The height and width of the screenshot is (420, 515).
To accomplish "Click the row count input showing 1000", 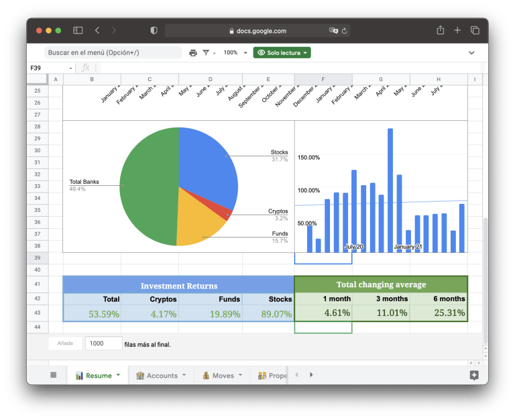I will [x=103, y=344].
